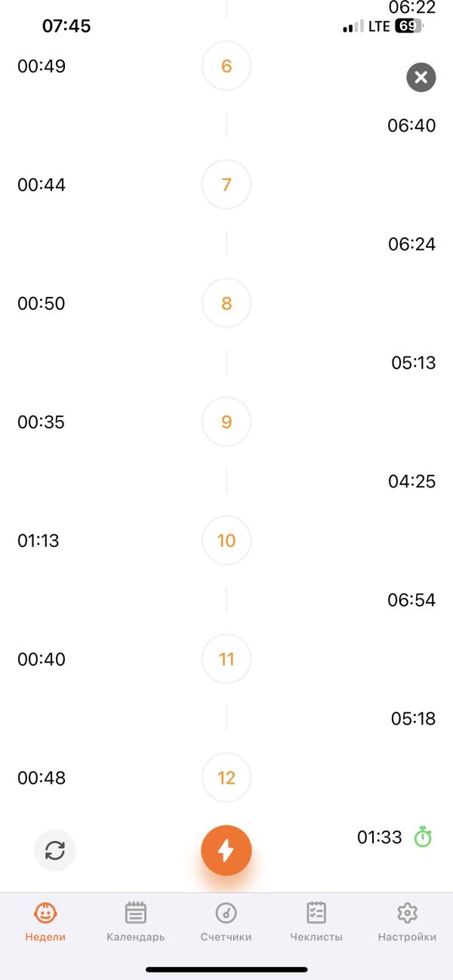Tap the refresh arrows icon
Viewport: 453px width, 980px height.
55,851
